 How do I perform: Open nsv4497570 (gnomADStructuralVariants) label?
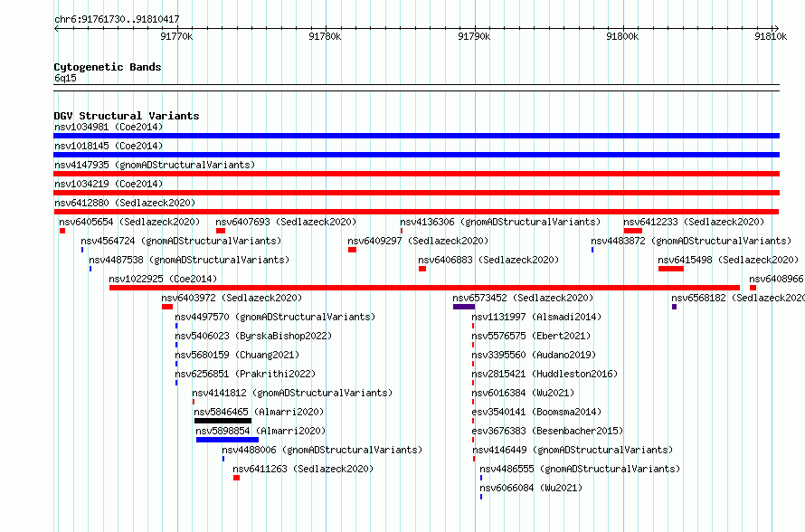tap(275, 317)
